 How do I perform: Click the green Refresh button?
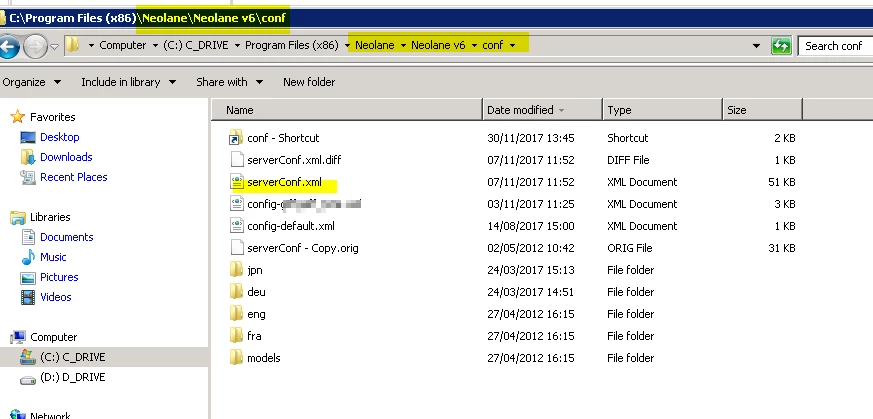pyautogui.click(x=781, y=46)
